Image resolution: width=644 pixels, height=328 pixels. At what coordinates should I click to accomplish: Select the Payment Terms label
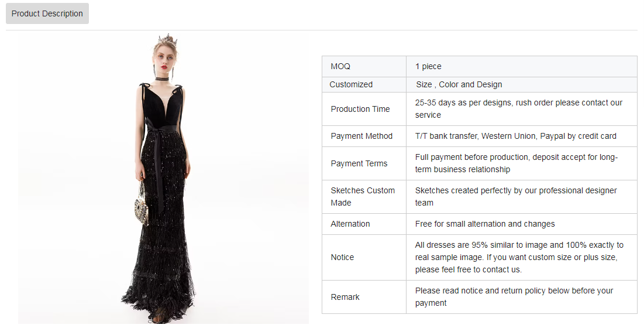click(x=359, y=163)
